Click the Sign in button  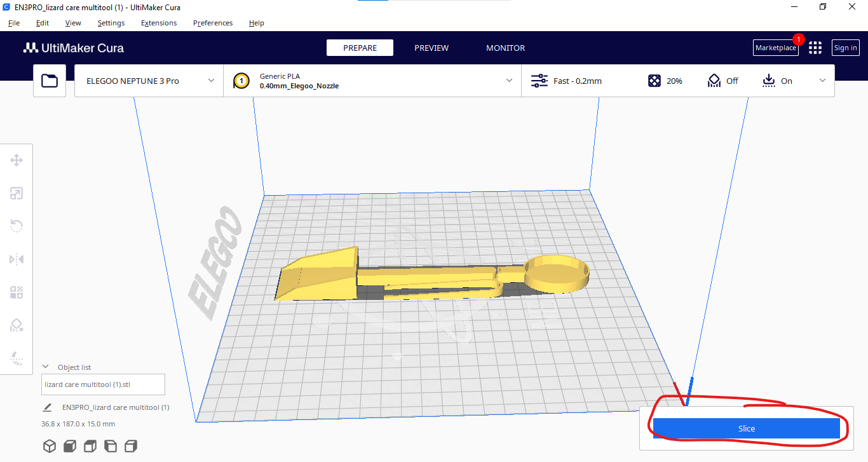(x=845, y=48)
